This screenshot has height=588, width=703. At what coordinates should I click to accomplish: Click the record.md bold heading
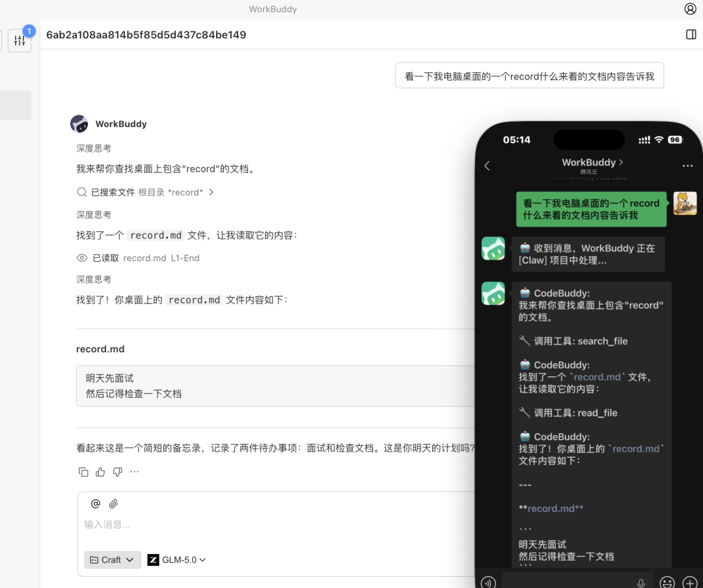point(100,349)
